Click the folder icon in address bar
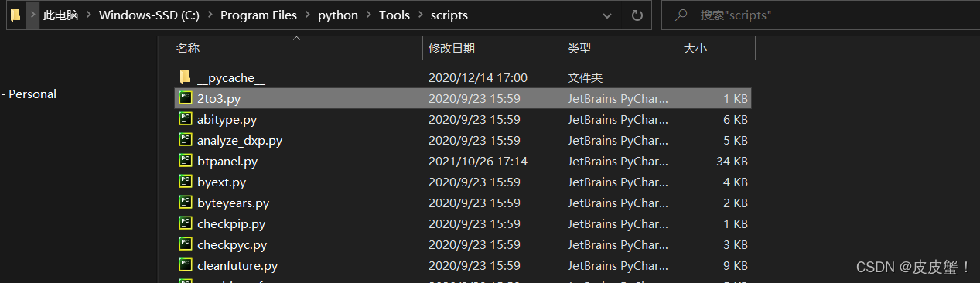The width and height of the screenshot is (980, 283). (x=15, y=15)
